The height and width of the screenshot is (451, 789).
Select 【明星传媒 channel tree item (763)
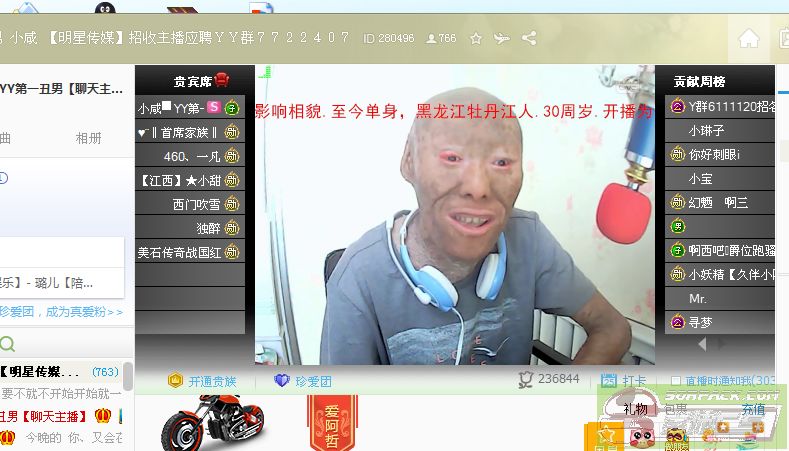tap(60, 372)
